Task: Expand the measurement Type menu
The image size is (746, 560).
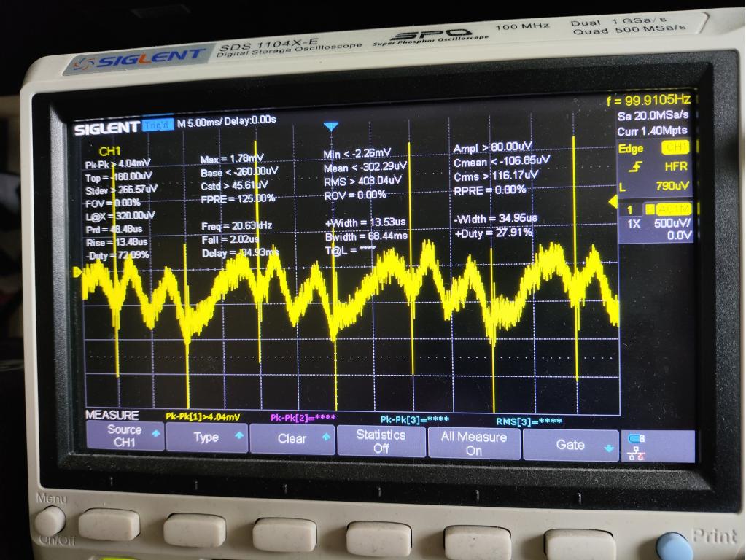Action: coord(206,437)
